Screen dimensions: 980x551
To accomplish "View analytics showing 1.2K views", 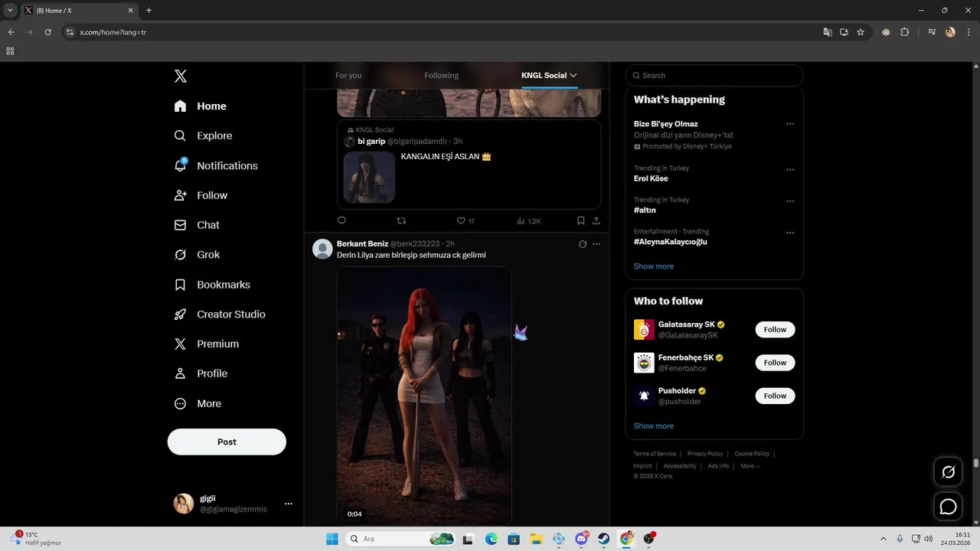I will point(529,220).
